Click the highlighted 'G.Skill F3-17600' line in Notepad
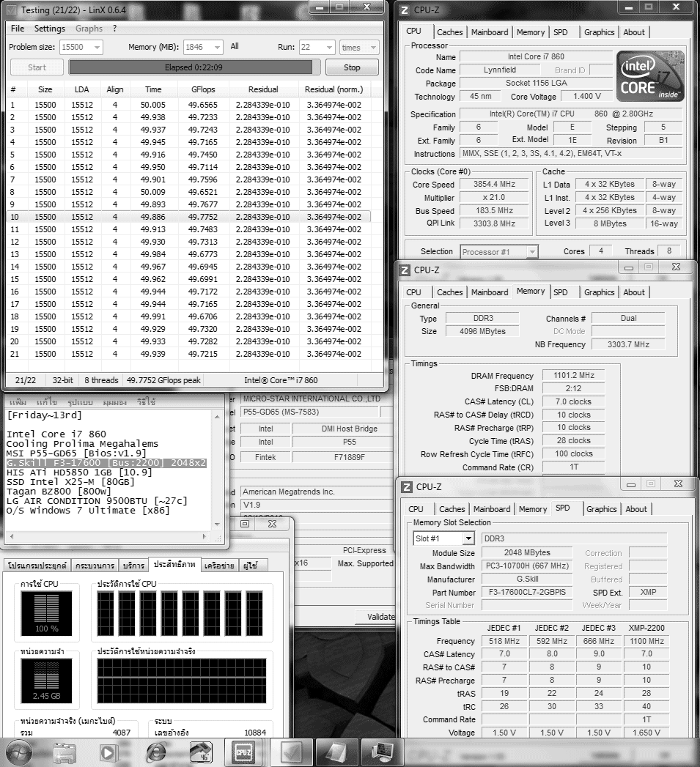Viewport: 700px width, 767px height. coord(106,463)
